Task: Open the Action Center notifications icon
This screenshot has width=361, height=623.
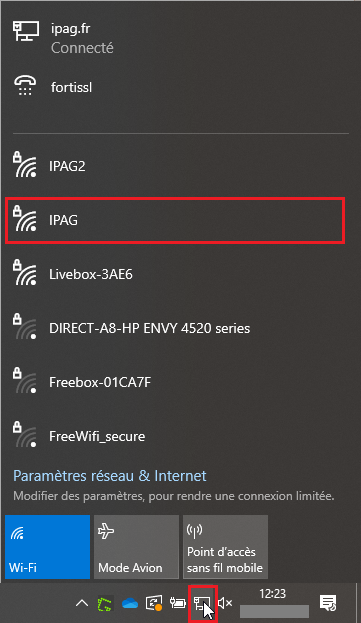Action: (x=328, y=603)
